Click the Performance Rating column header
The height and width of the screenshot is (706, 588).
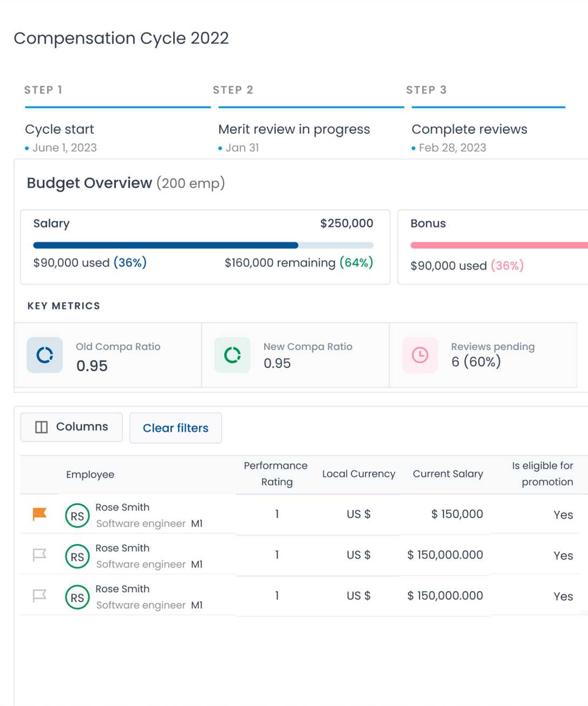[x=275, y=474]
